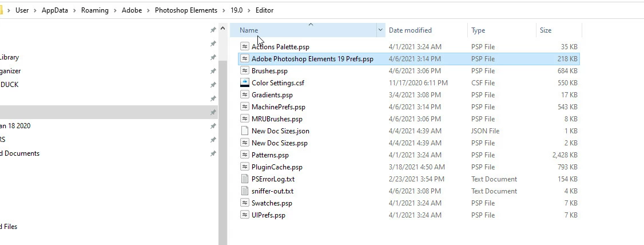Click the UIPrefs.psp file icon
644x245 pixels.
coord(245,215)
